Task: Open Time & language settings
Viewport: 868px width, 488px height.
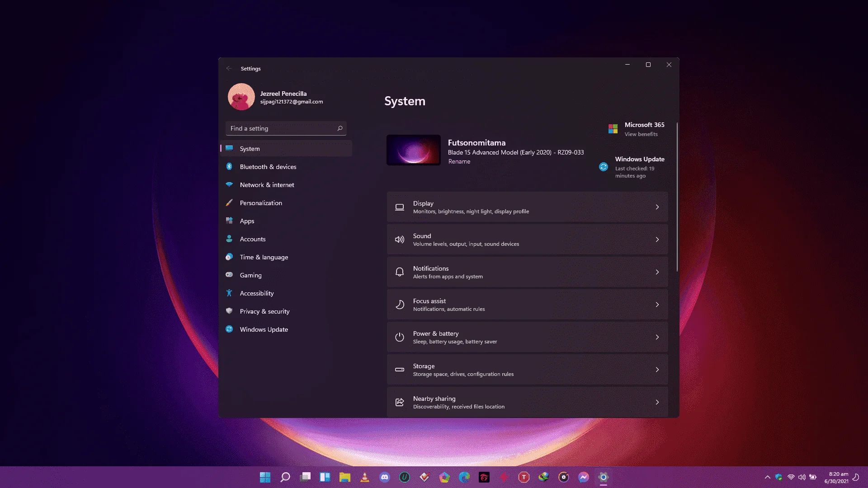Action: tap(286, 257)
